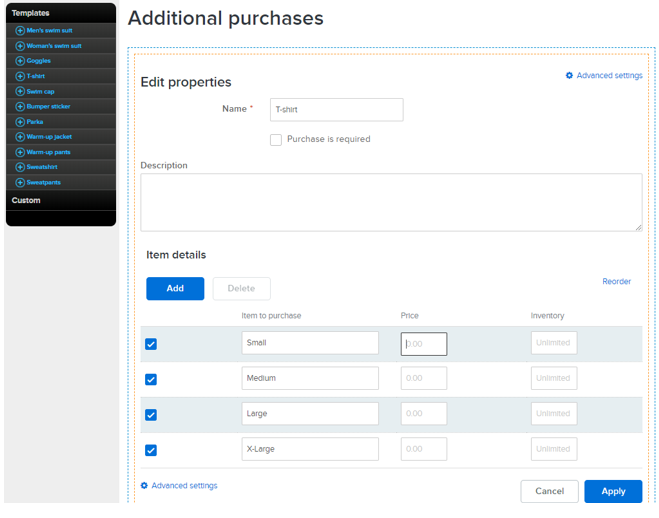Click the Large item name field
The width and height of the screenshot is (659, 518).
310,413
